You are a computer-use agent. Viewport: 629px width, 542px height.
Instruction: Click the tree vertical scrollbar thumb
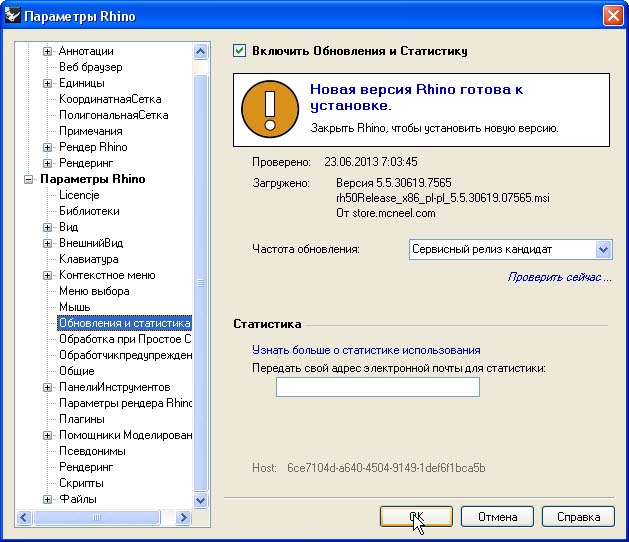200,283
